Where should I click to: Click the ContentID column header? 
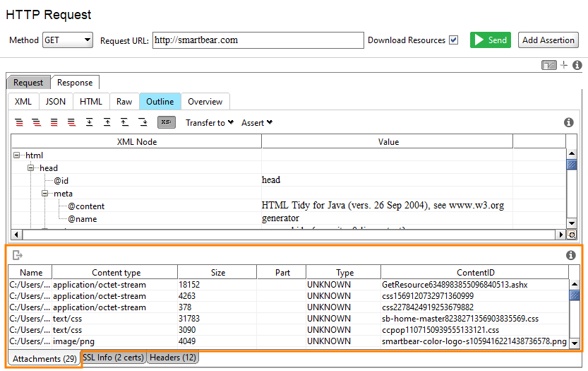tap(476, 273)
